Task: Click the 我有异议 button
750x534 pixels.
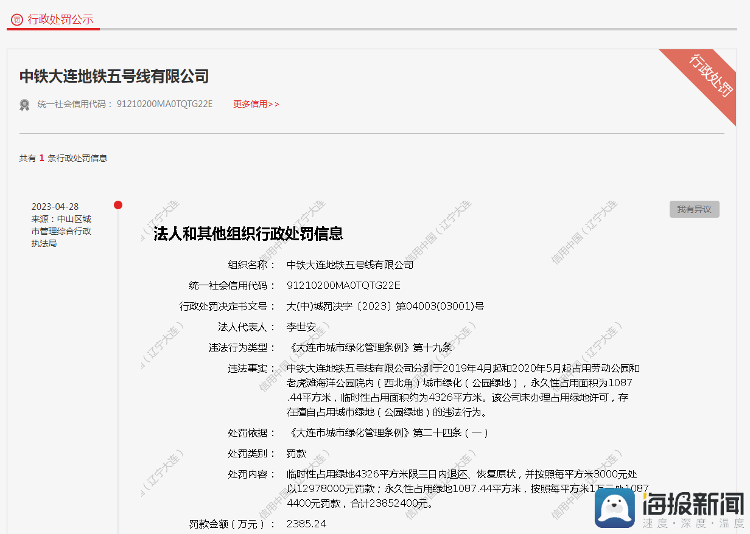Action: [x=694, y=209]
